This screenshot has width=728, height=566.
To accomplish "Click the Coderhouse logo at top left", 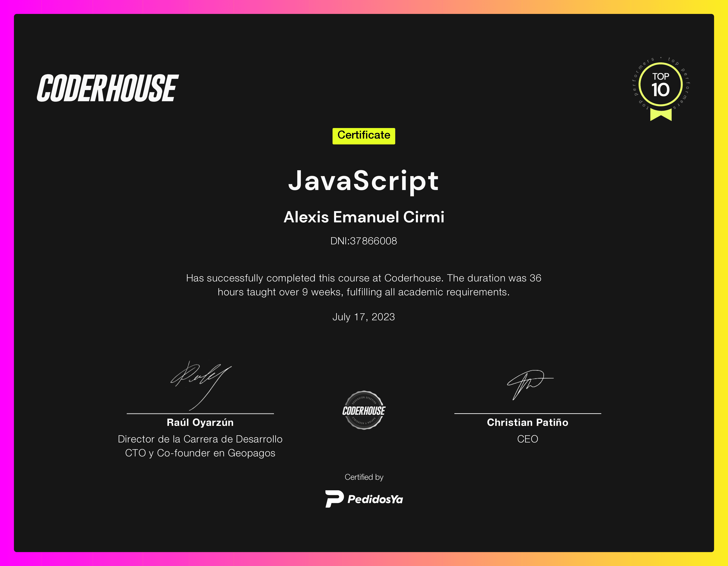I will [108, 88].
